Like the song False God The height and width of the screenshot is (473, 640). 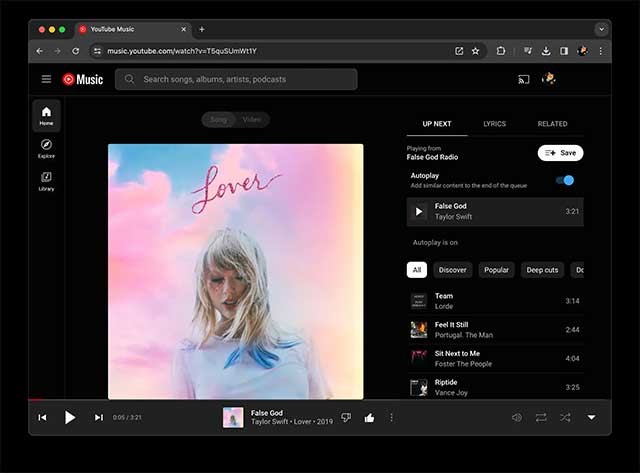click(x=369, y=417)
